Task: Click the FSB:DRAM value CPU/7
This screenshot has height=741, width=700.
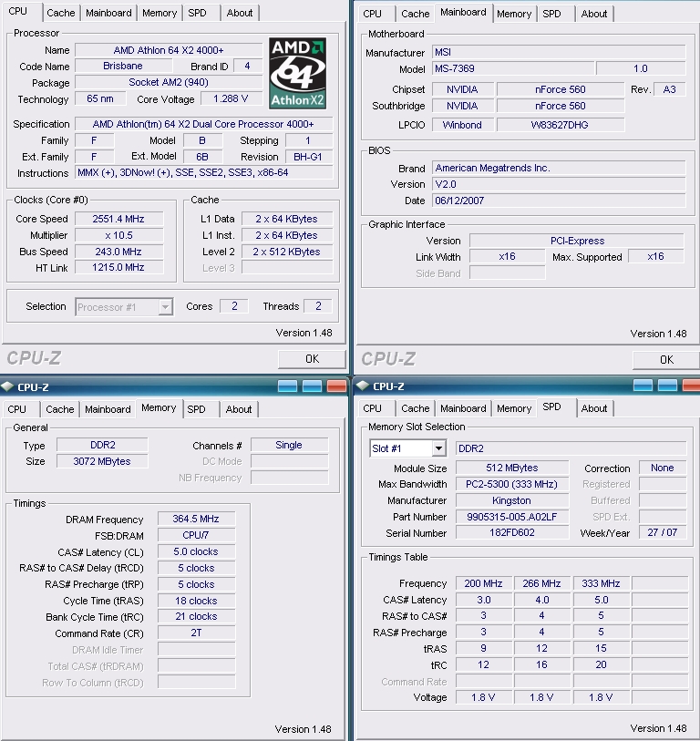Action: coord(196,535)
